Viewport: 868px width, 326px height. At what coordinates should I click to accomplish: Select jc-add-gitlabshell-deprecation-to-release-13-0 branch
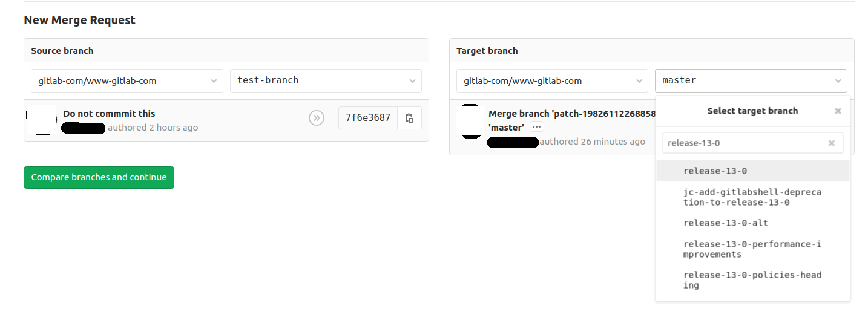point(752,197)
